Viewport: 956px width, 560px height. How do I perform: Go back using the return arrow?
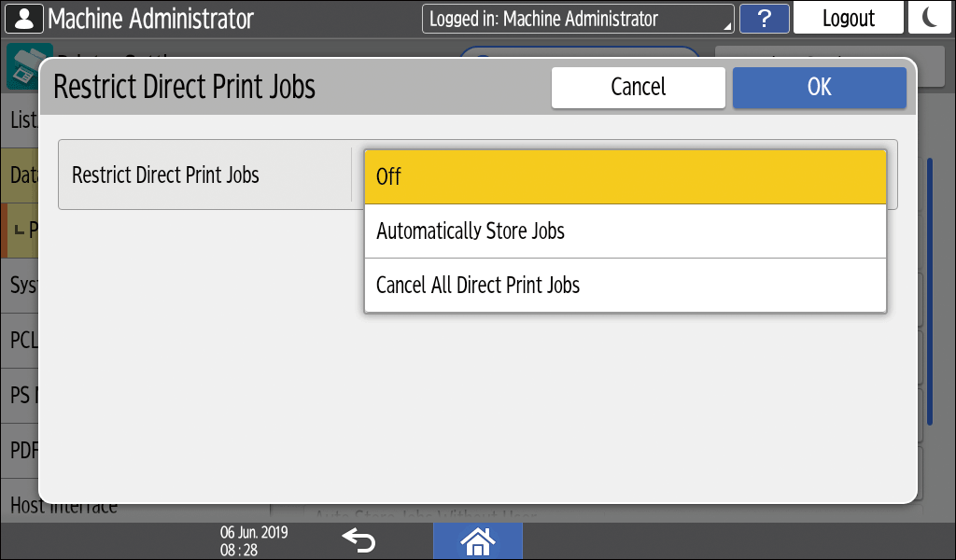pos(358,539)
